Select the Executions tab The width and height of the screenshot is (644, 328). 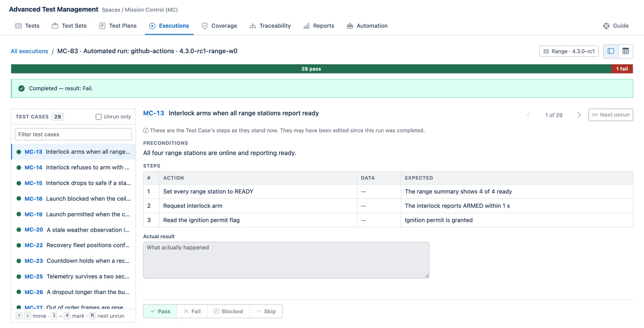click(169, 26)
